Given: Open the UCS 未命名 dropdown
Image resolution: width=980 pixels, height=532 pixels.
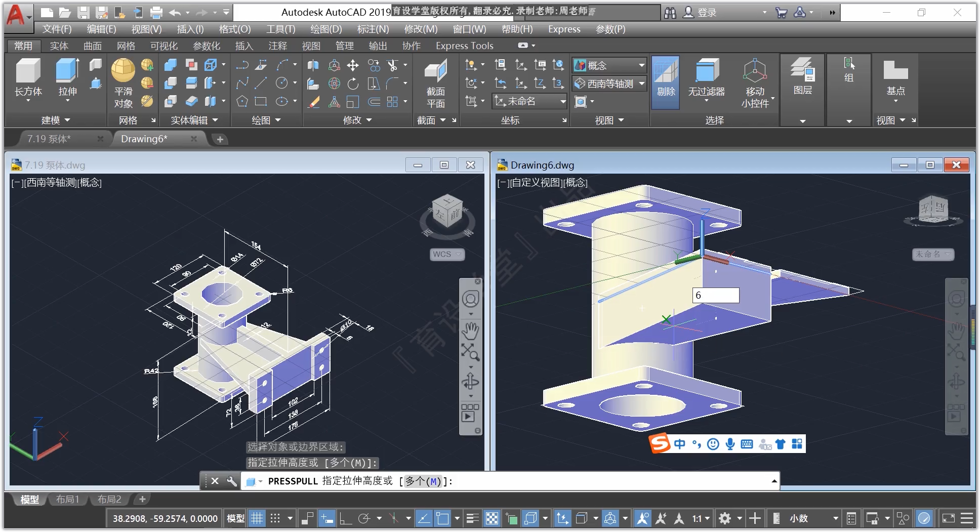Looking at the screenshot, I should pos(529,101).
